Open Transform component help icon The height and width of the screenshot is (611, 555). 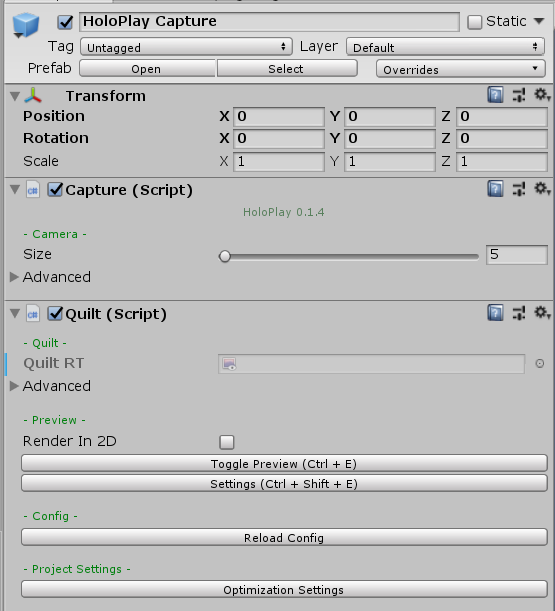[495, 95]
